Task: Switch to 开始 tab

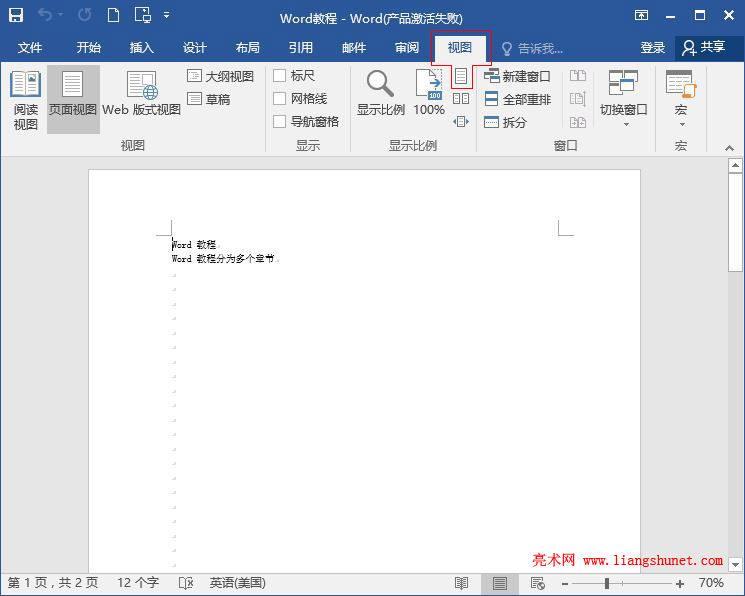Action: tap(88, 48)
